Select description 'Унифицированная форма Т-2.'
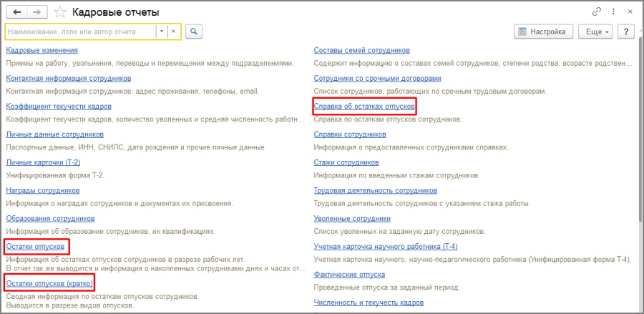Viewport: 644px width, 314px height. click(55, 175)
